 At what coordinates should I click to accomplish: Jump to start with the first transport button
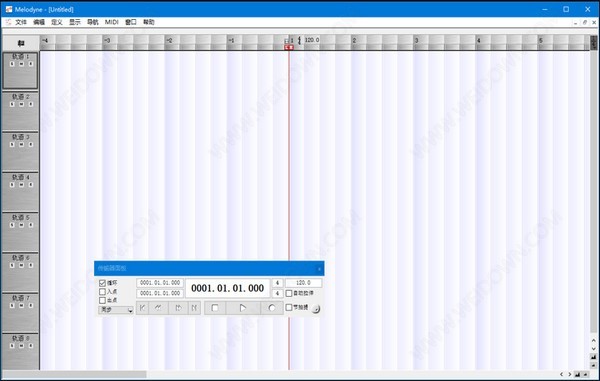143,308
